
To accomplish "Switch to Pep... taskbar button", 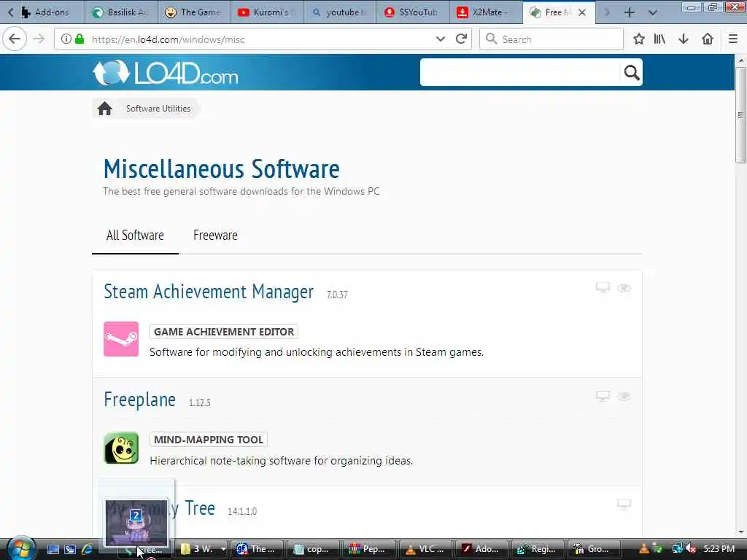I will [x=369, y=549].
